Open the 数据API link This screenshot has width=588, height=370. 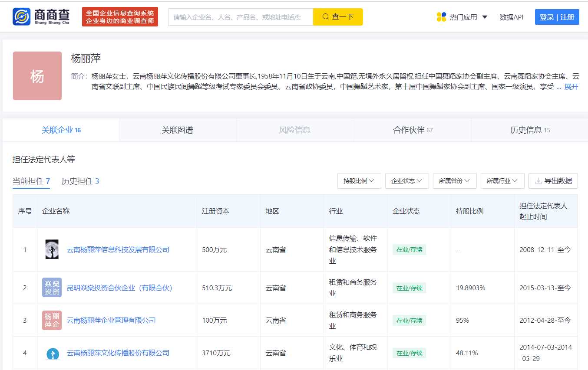point(511,17)
